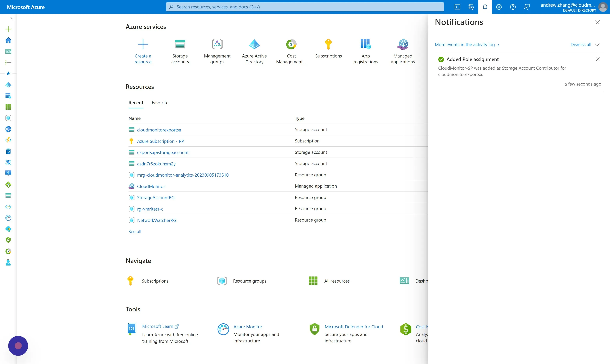Open App registrations sidebar icon
This screenshot has height=364, width=610.
click(x=8, y=96)
